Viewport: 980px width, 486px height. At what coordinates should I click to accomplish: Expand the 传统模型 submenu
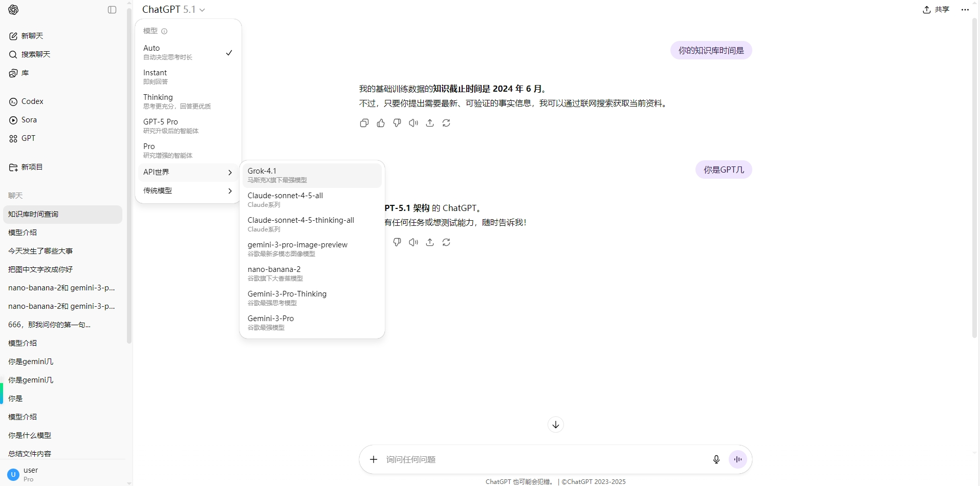coord(187,191)
